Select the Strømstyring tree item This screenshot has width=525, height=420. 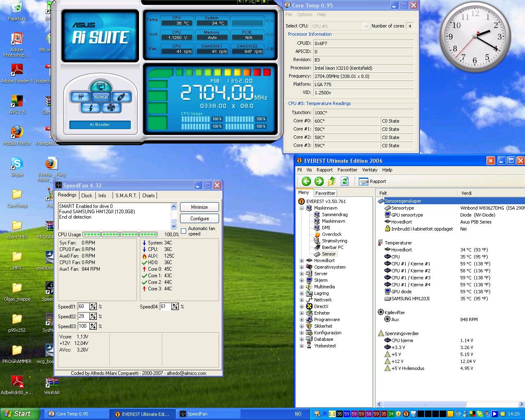[x=331, y=241]
